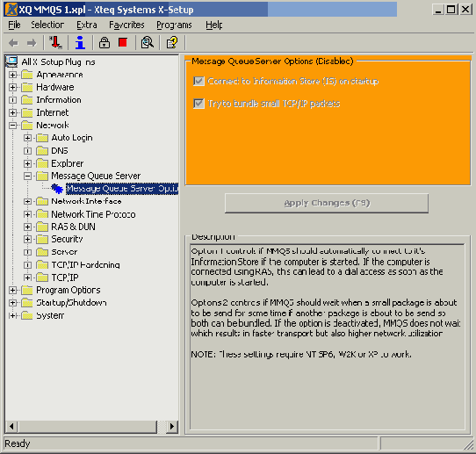Expand the Auto Login folder
The image size is (476, 454).
[27, 138]
